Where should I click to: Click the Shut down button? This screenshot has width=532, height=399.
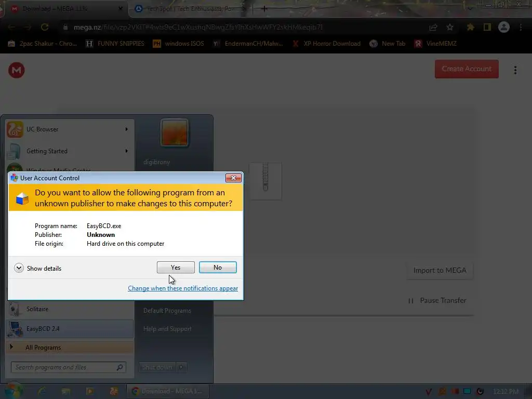point(157,367)
